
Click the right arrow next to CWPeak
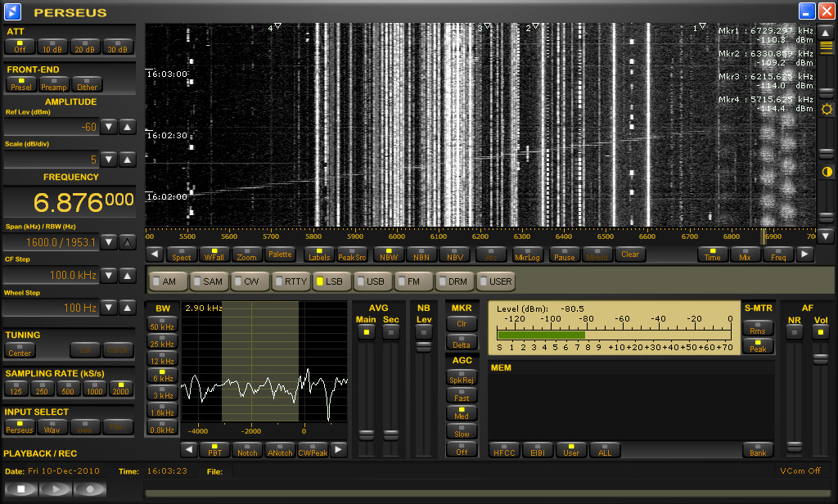tap(338, 450)
